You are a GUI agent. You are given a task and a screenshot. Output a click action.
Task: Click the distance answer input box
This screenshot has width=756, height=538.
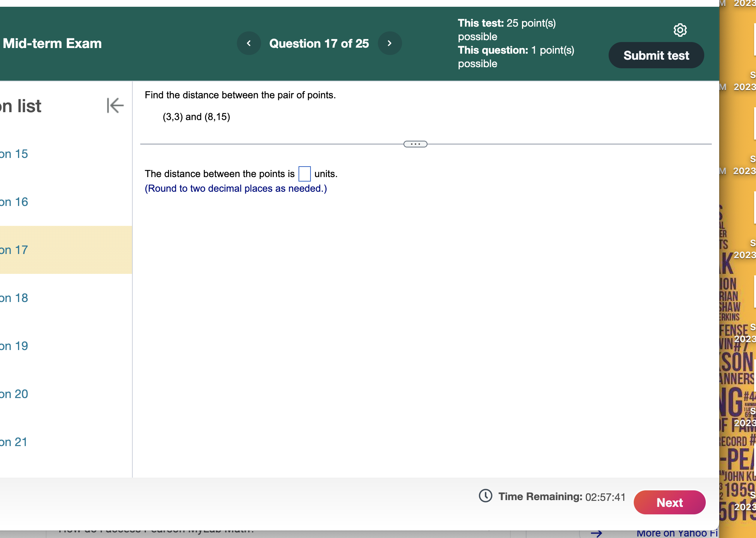click(304, 174)
